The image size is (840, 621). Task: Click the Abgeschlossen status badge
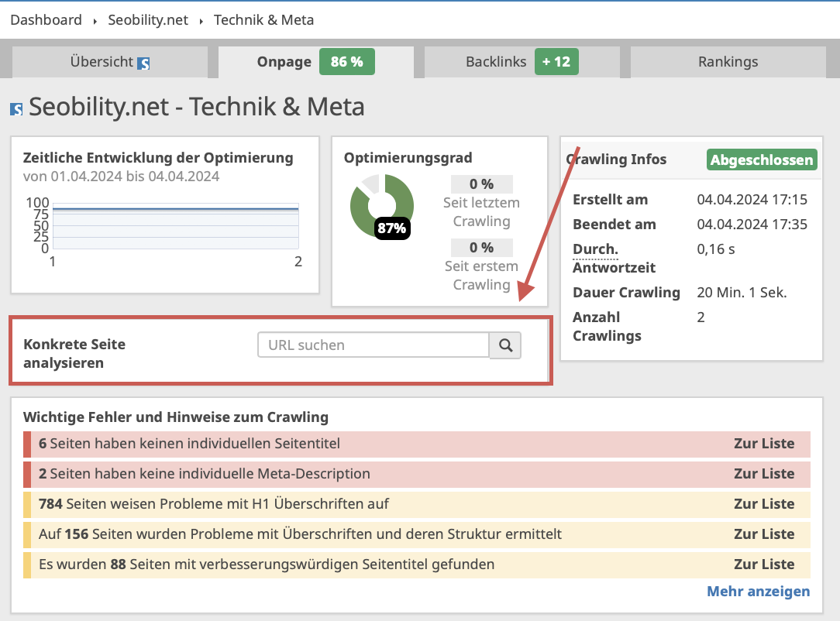(x=762, y=160)
